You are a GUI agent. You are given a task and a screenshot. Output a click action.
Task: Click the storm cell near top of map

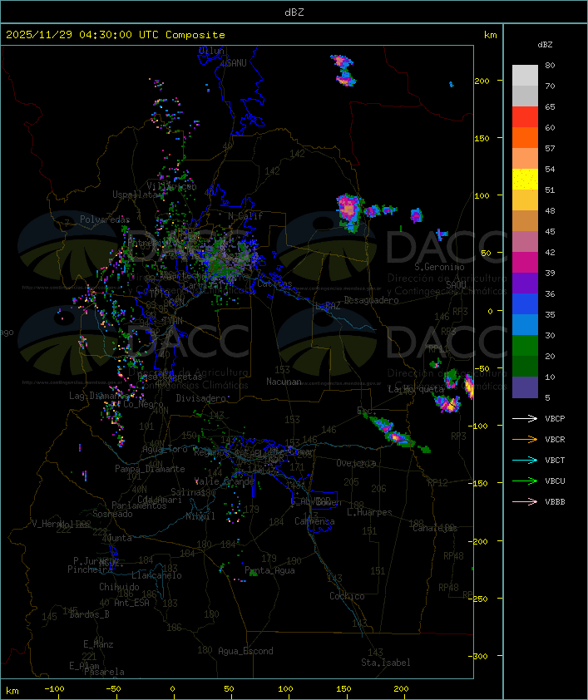343,71
